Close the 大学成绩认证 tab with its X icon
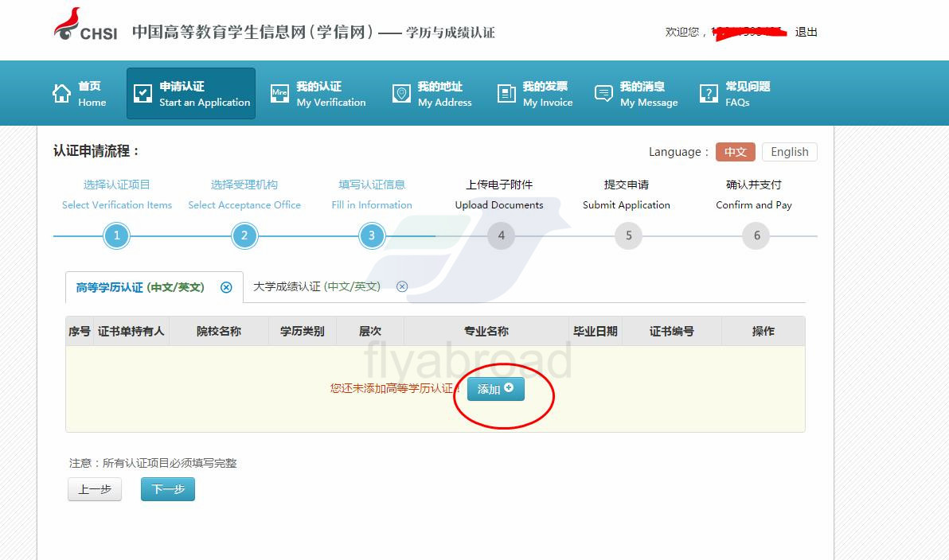This screenshot has height=560, width=949. 402,286
